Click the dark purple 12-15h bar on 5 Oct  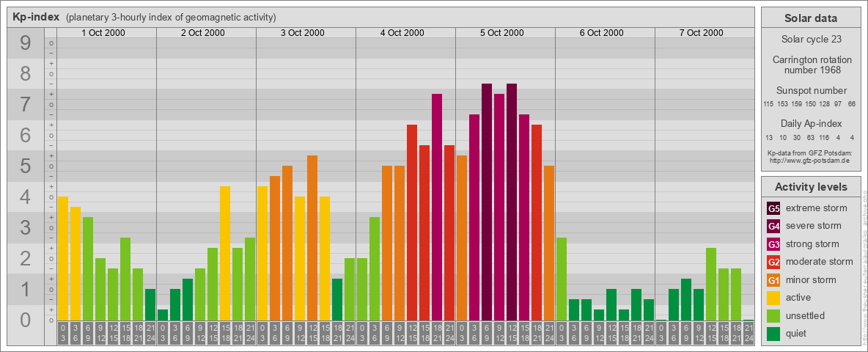[x=512, y=202]
